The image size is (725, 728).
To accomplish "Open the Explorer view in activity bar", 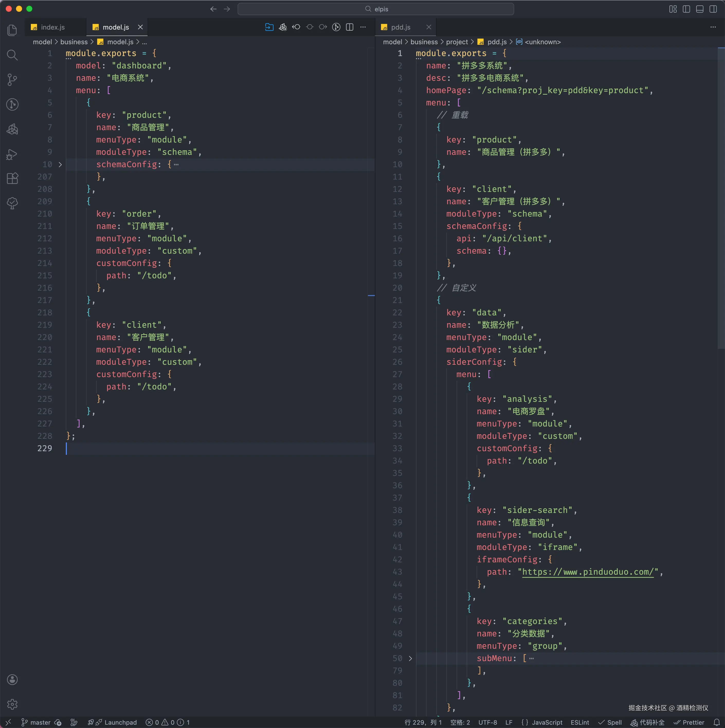I will point(12,30).
